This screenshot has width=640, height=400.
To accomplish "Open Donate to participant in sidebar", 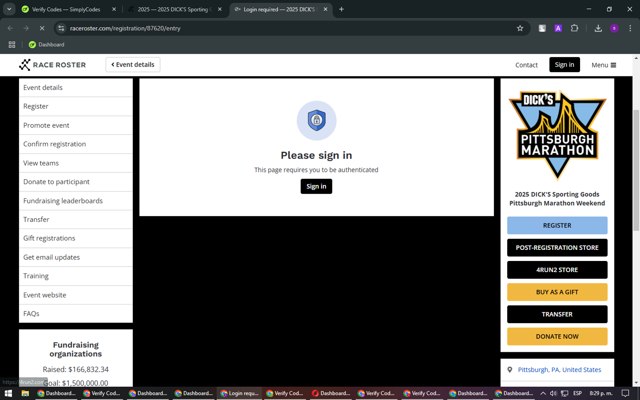I will tap(76, 182).
